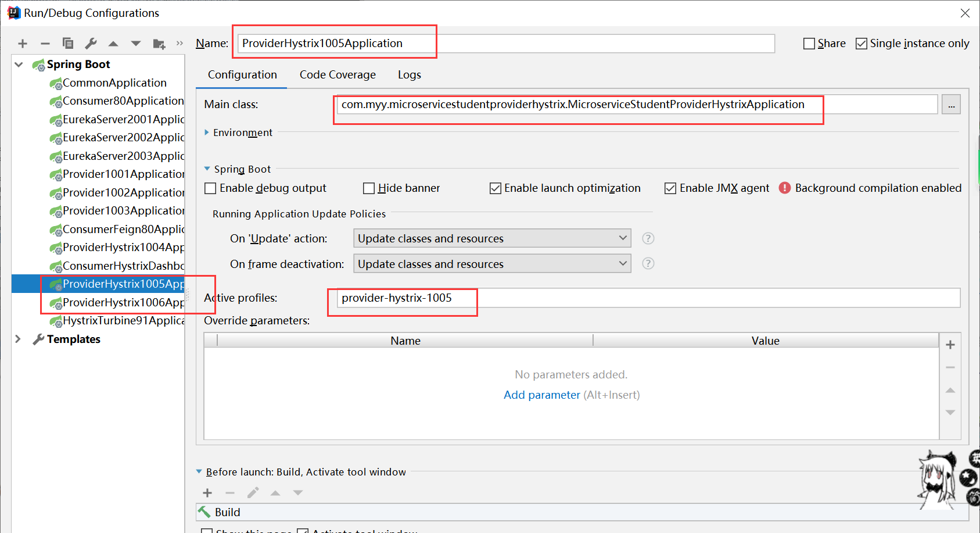Select the Build before launch task

582,512
